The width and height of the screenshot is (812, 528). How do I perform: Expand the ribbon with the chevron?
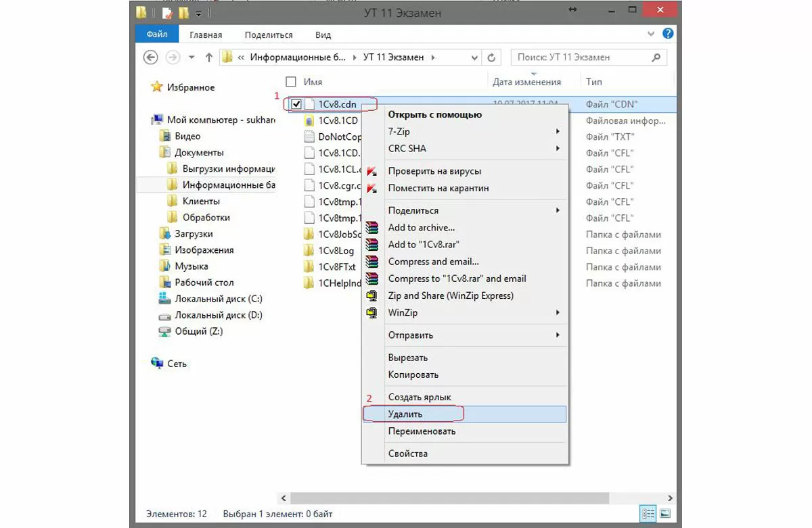tap(651, 34)
